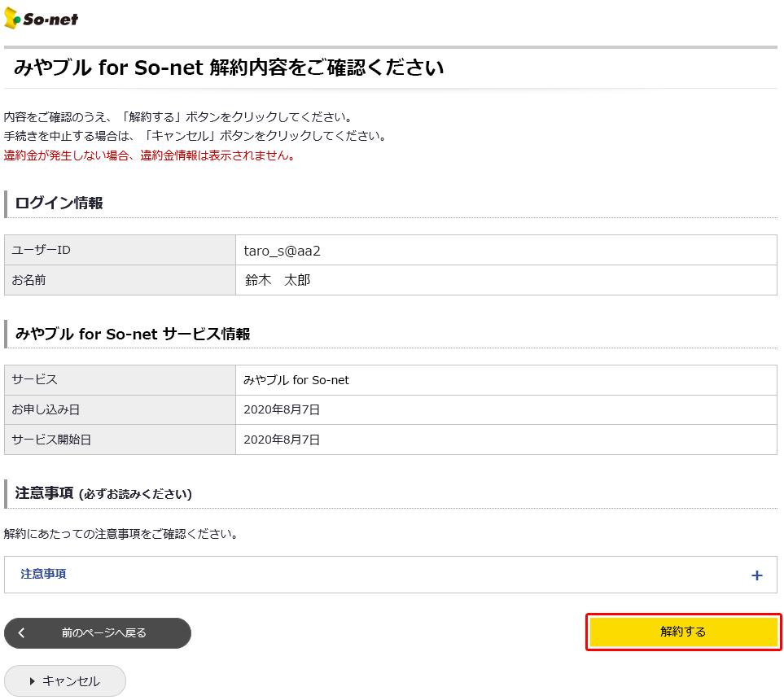Click the name value 鈴木 太郎

coord(278,281)
